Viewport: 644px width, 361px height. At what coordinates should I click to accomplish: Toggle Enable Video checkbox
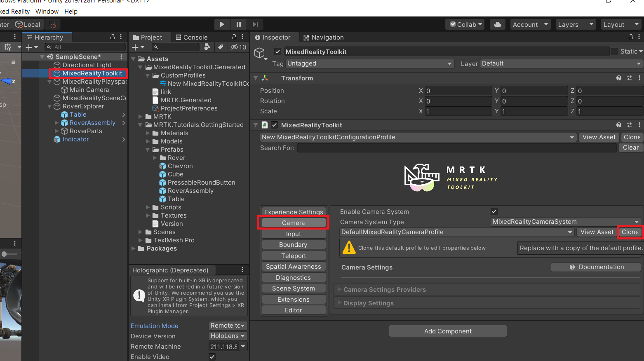tap(212, 357)
